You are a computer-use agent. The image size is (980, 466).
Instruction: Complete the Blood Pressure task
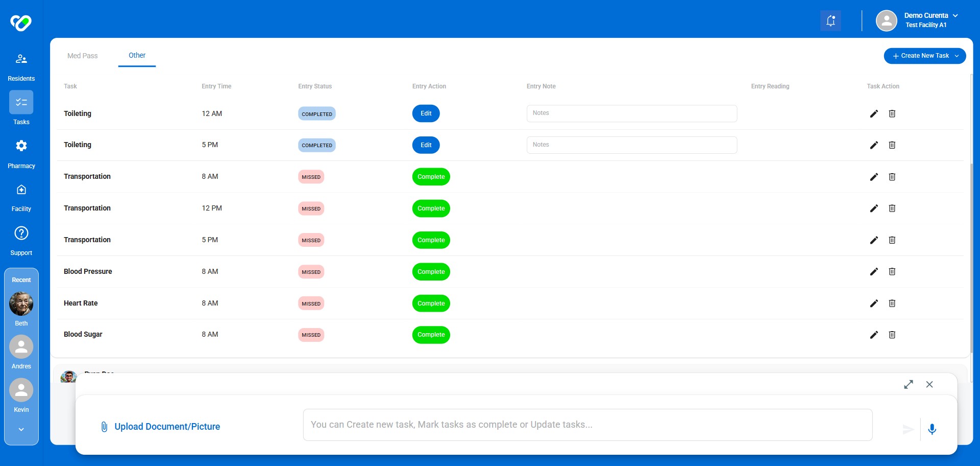click(431, 272)
